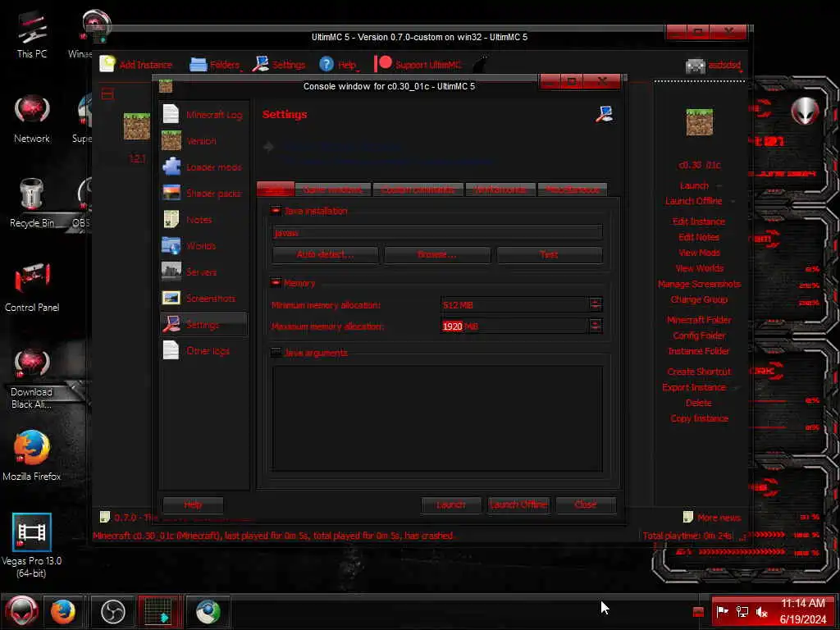Click the Settings page header monitor icon
Screen dimensions: 840x630
pos(605,113)
